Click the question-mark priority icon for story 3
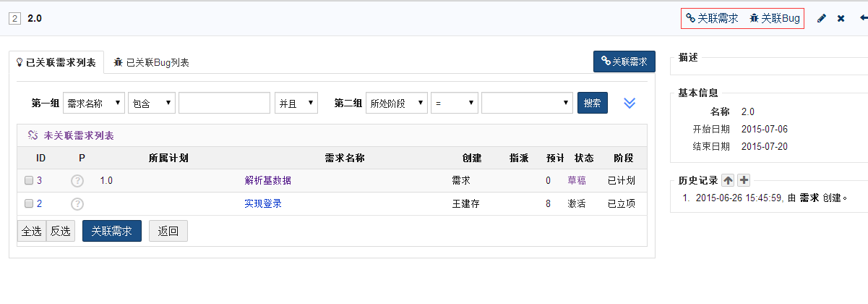The image size is (868, 304). [77, 181]
